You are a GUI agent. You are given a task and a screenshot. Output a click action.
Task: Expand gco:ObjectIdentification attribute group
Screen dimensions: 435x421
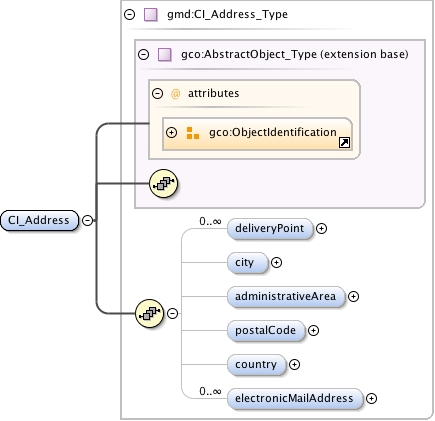pyautogui.click(x=171, y=133)
